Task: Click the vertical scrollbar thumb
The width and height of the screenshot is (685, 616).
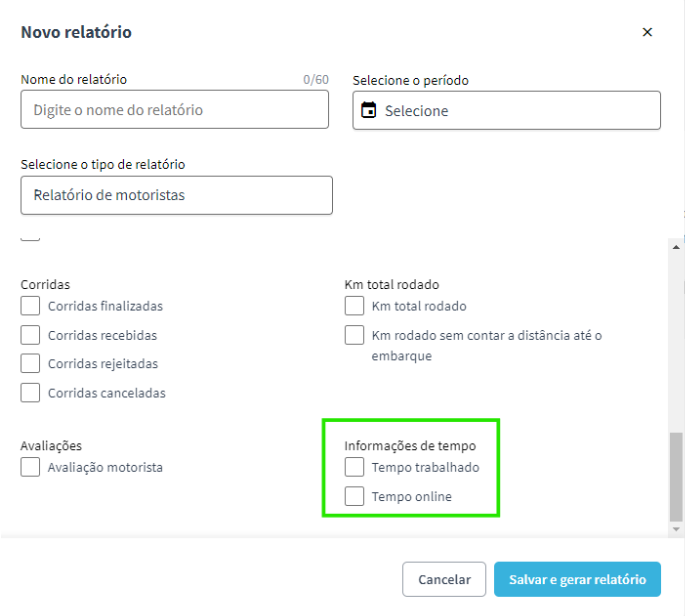Action: click(x=676, y=477)
